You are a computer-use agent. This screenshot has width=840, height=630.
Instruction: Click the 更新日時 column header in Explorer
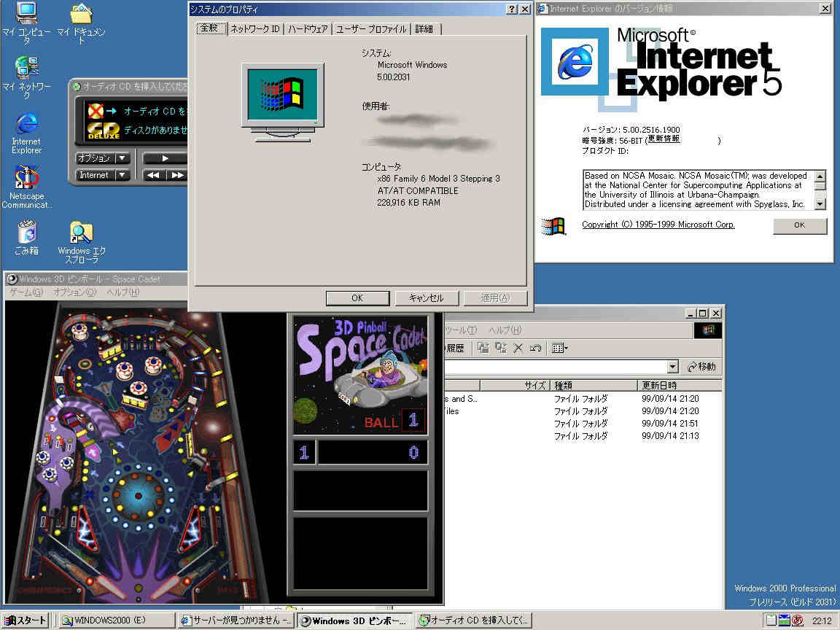680,385
